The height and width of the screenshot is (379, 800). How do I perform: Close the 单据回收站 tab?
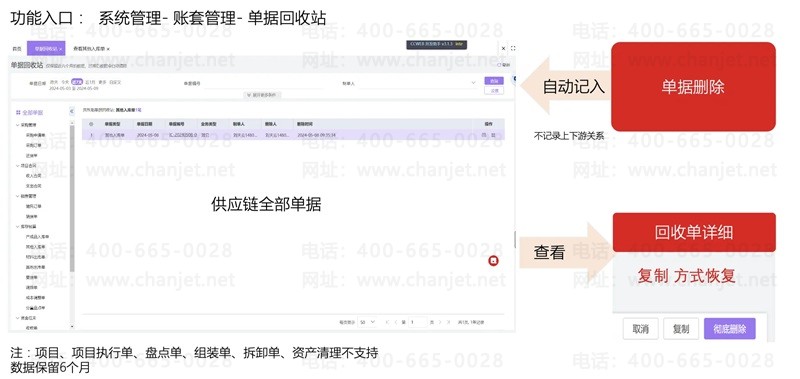coord(61,49)
